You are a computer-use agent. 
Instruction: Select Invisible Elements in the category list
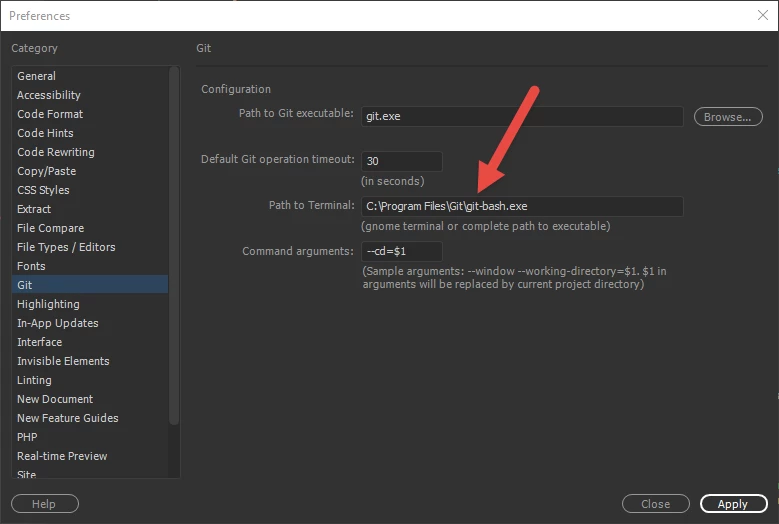tap(90, 361)
